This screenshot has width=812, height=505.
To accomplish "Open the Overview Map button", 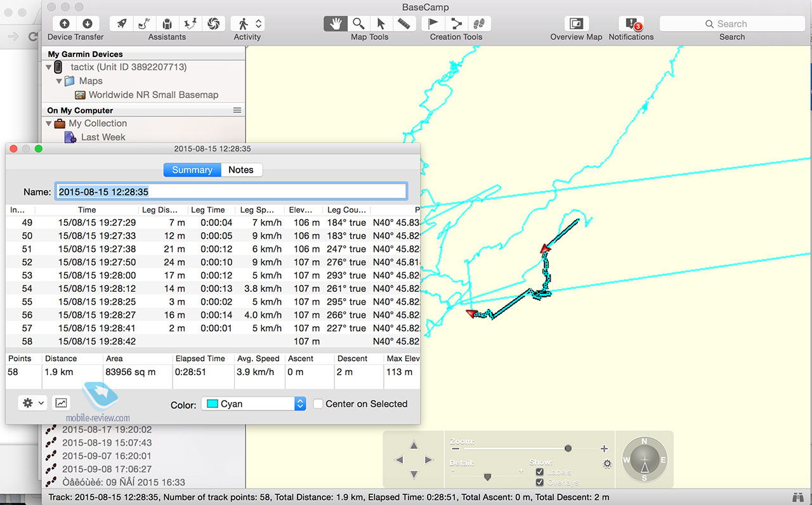I will coord(576,23).
